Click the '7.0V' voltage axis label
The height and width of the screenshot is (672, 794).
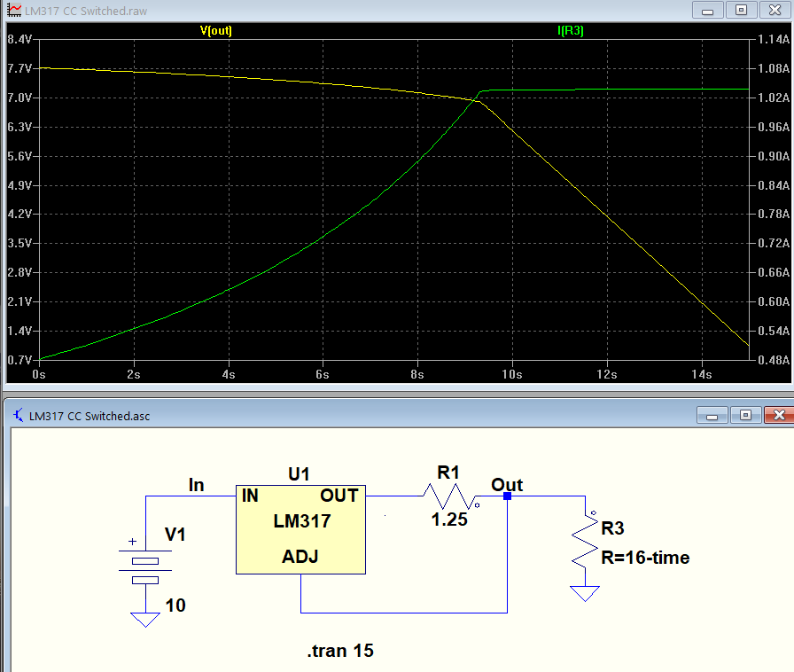click(x=19, y=98)
